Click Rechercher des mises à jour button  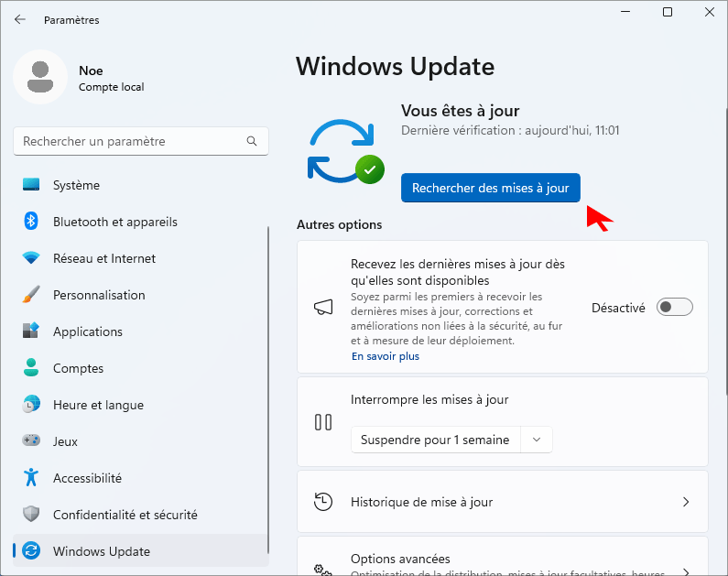490,188
